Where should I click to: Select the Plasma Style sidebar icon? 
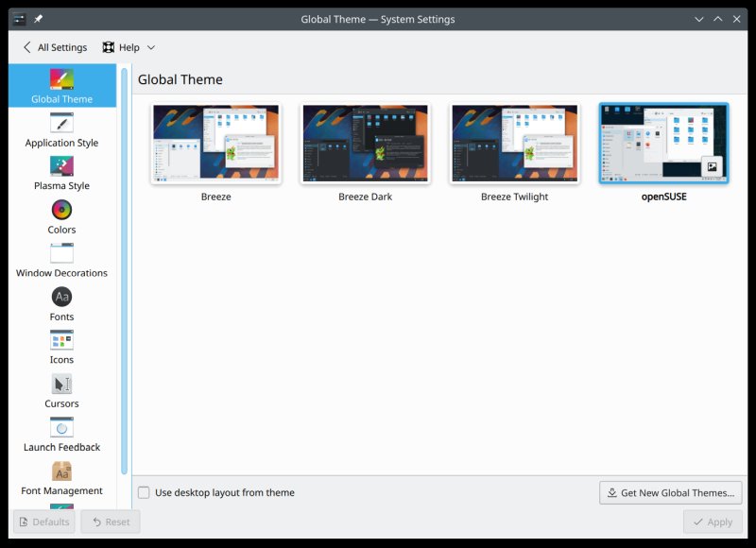pos(61,166)
